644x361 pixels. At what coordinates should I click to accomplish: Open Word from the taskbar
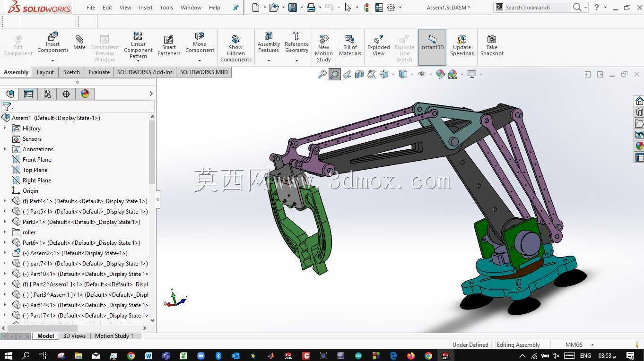coord(148,355)
